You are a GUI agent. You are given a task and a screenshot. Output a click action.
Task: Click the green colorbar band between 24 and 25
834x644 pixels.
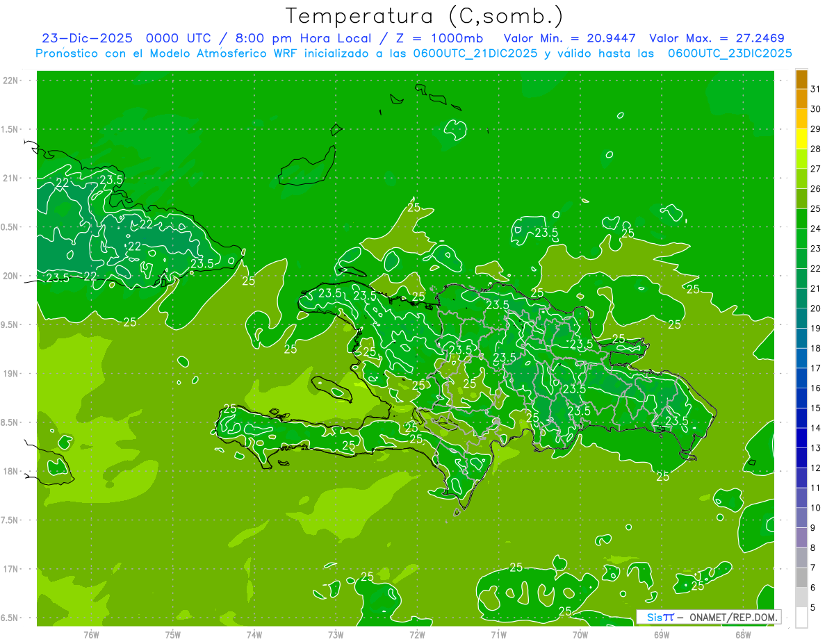click(801, 219)
